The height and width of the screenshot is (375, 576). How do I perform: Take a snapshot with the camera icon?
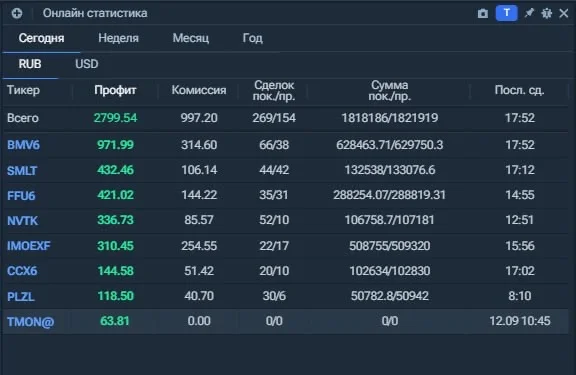click(x=483, y=14)
